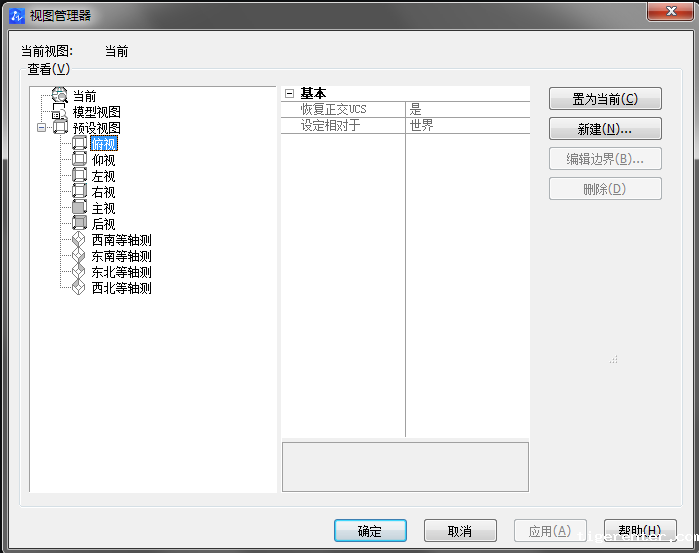Open the 恢复正交UCS value field

coord(466,109)
